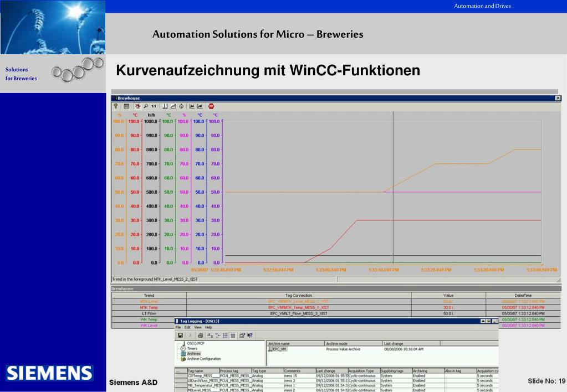Open the select time range clock icon

coord(181,106)
